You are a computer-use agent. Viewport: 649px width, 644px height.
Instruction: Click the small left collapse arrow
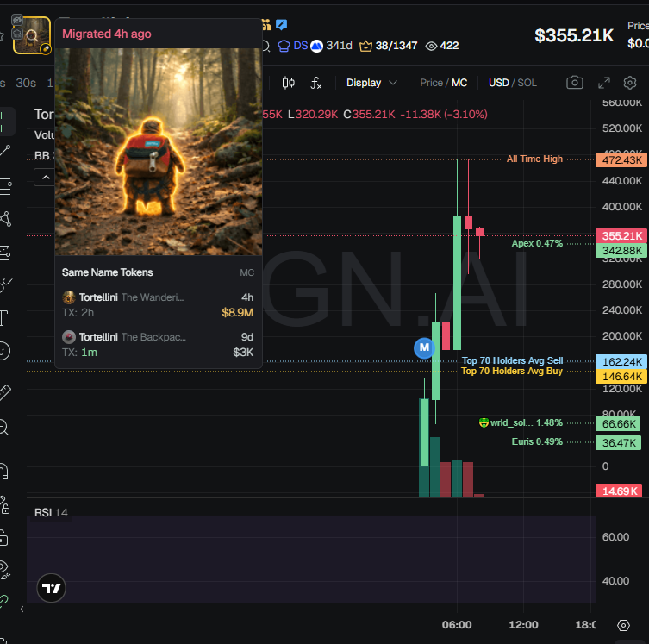22,609
